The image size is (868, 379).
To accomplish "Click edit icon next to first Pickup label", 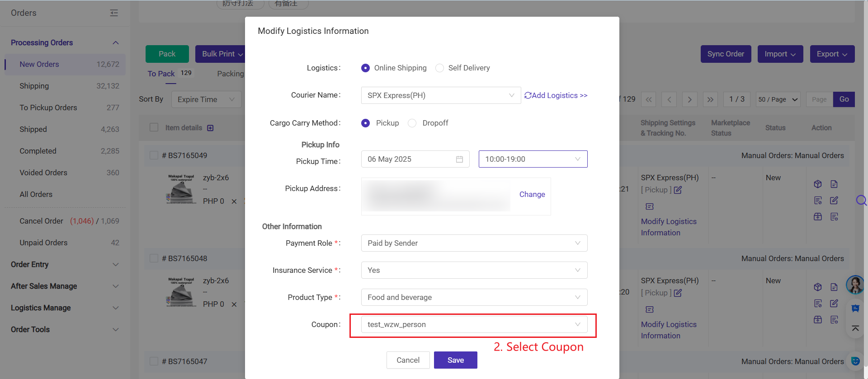I will coord(678,190).
